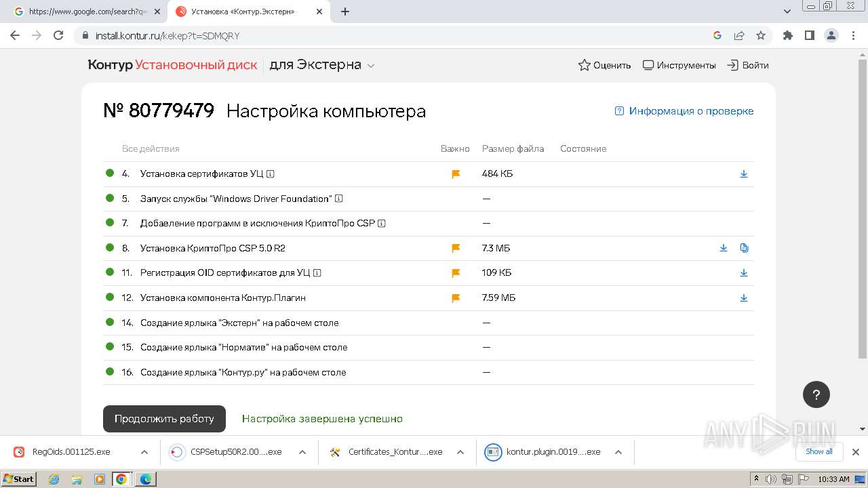Click the Размер файла column header
This screenshot has height=488, width=868.
[513, 148]
